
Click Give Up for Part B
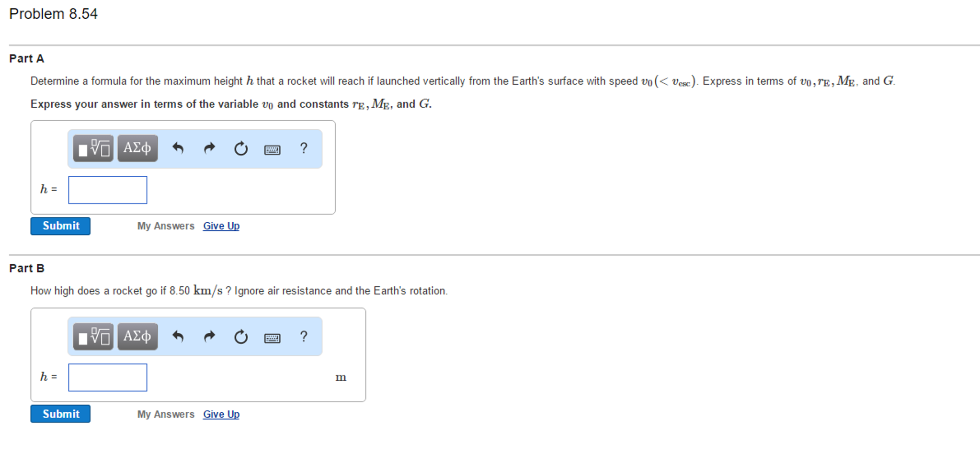click(x=221, y=414)
